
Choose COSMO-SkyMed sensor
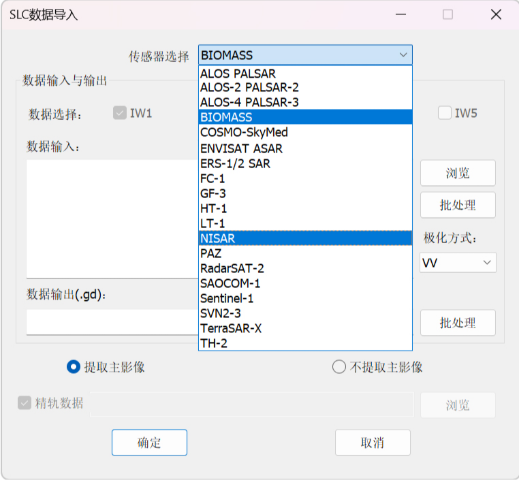pyautogui.click(x=305, y=132)
